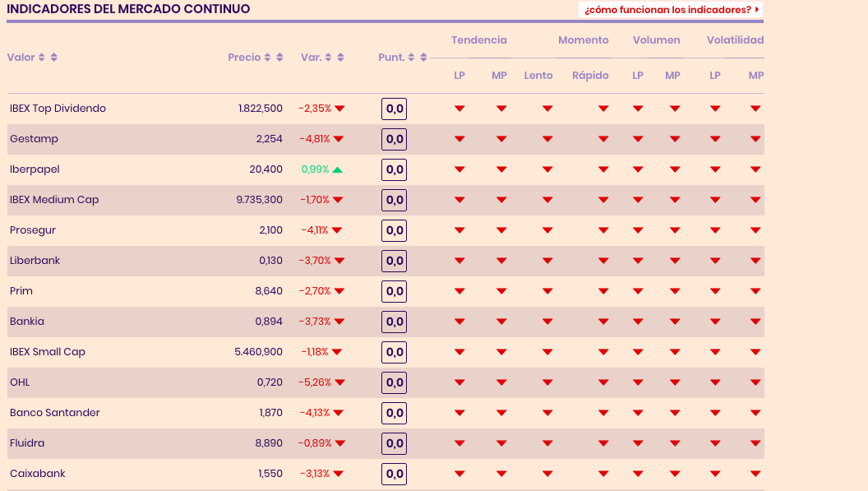Open the OHL stock entry

pyautogui.click(x=20, y=382)
